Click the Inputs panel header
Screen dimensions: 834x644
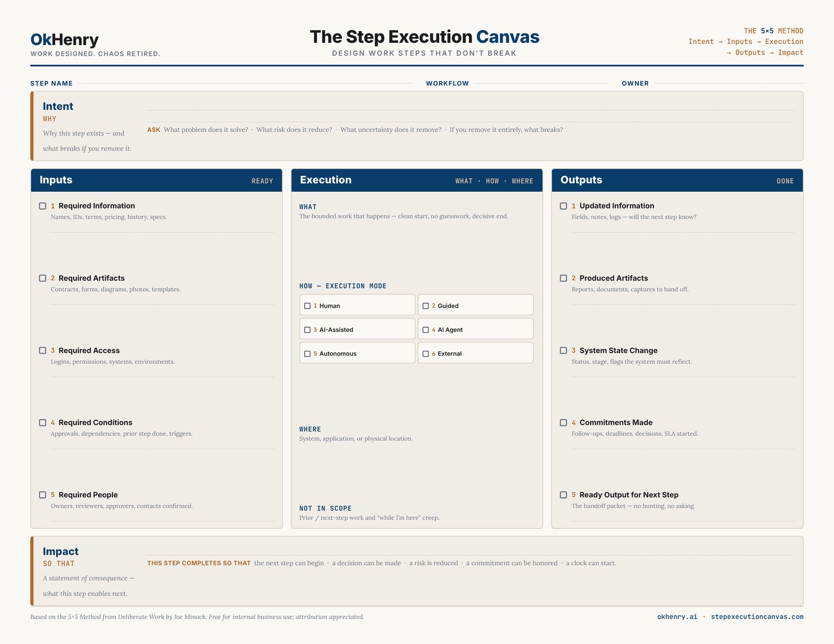(x=156, y=181)
